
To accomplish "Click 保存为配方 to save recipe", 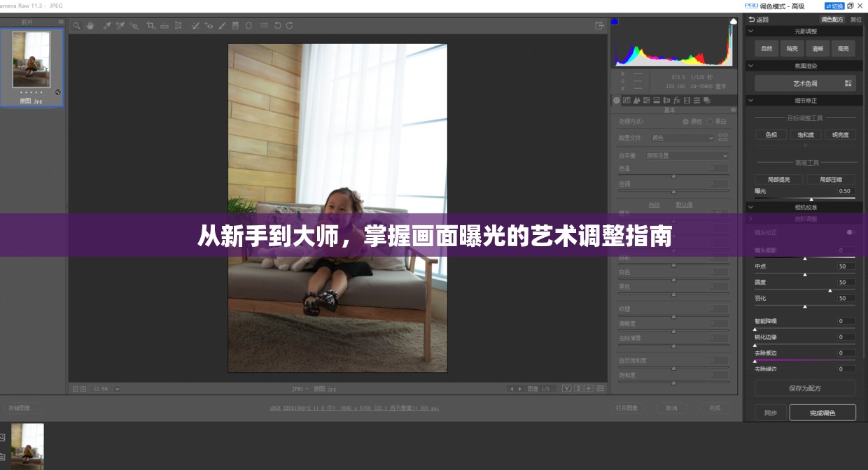I will click(805, 388).
